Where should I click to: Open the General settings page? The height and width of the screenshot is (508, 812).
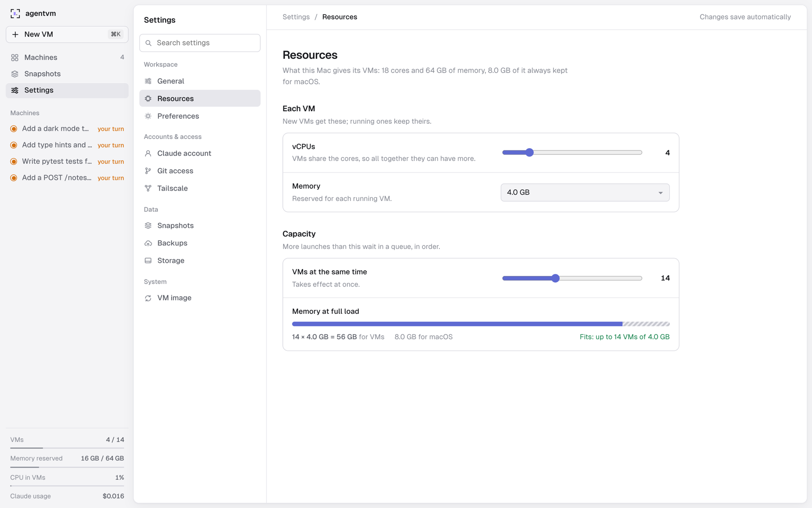[x=200, y=81]
